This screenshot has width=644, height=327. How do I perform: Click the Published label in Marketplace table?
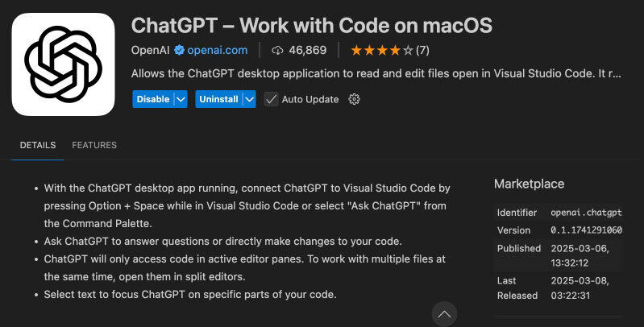point(519,248)
